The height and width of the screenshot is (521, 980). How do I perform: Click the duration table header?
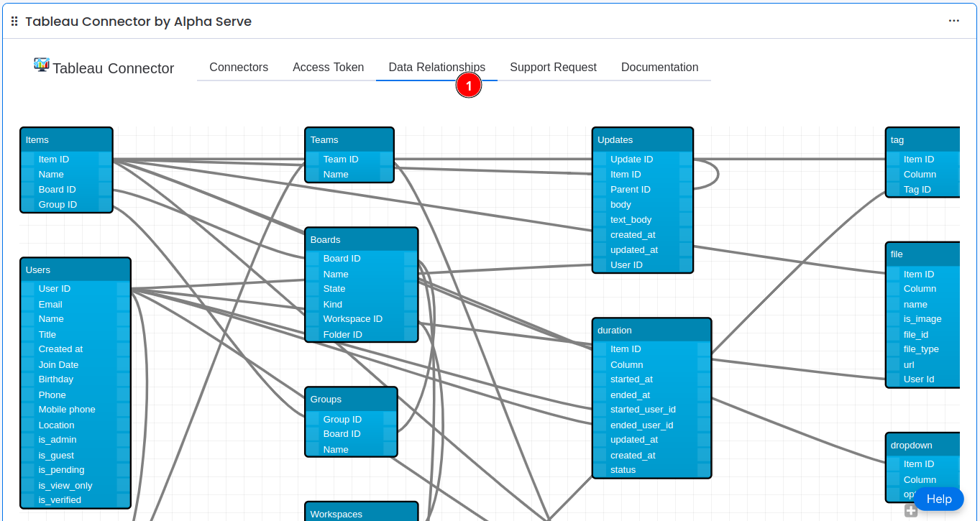tap(651, 331)
